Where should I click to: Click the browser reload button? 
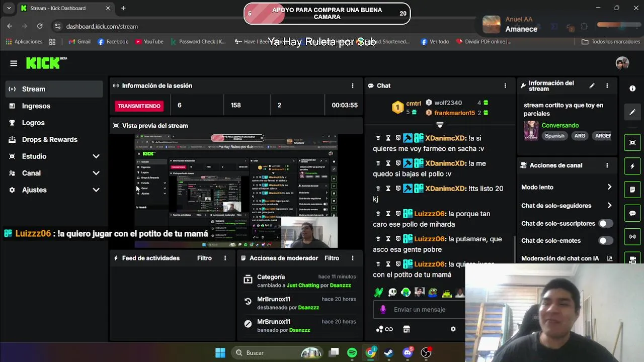(40, 26)
